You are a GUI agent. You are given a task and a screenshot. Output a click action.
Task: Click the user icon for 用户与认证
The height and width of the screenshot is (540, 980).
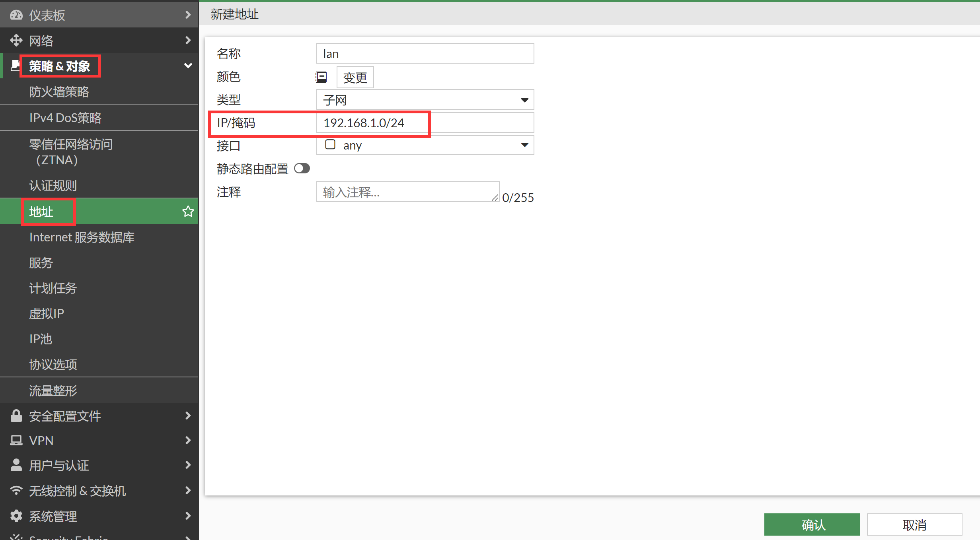[16, 465]
